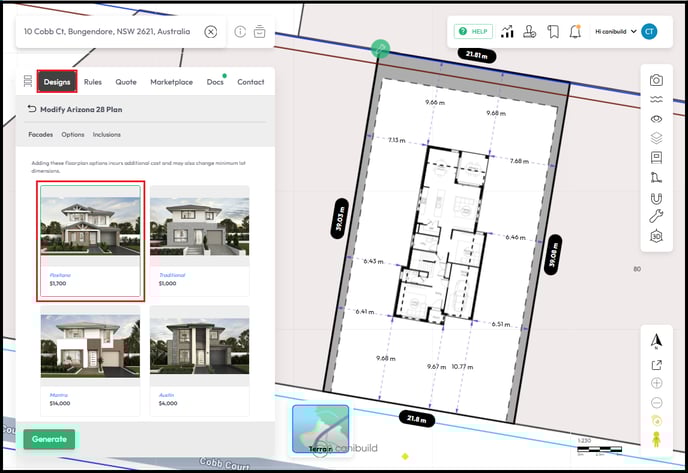The image size is (688, 473).
Task: Take a snapshot with camera icon
Action: 656,80
